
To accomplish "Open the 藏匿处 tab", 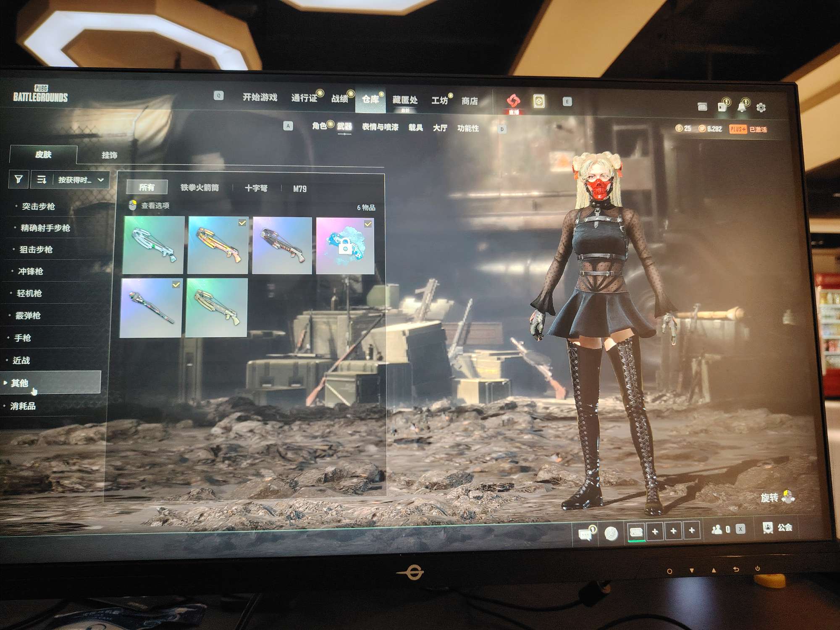I will [405, 100].
